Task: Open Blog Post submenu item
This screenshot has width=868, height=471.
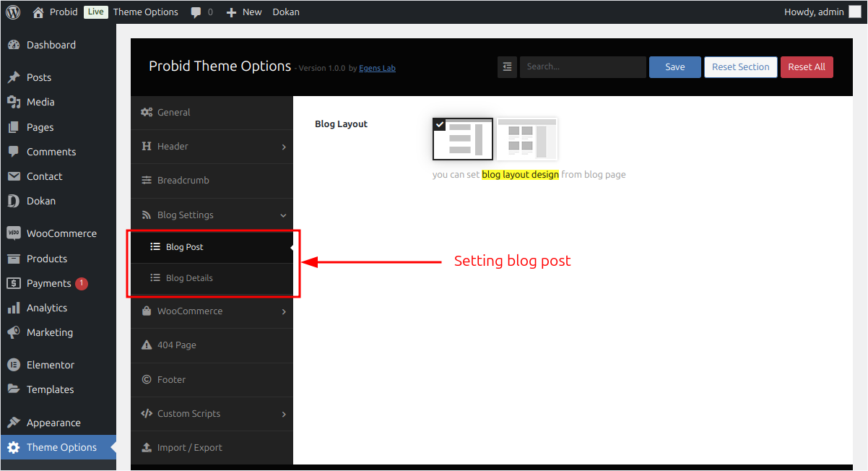Action: (212, 246)
